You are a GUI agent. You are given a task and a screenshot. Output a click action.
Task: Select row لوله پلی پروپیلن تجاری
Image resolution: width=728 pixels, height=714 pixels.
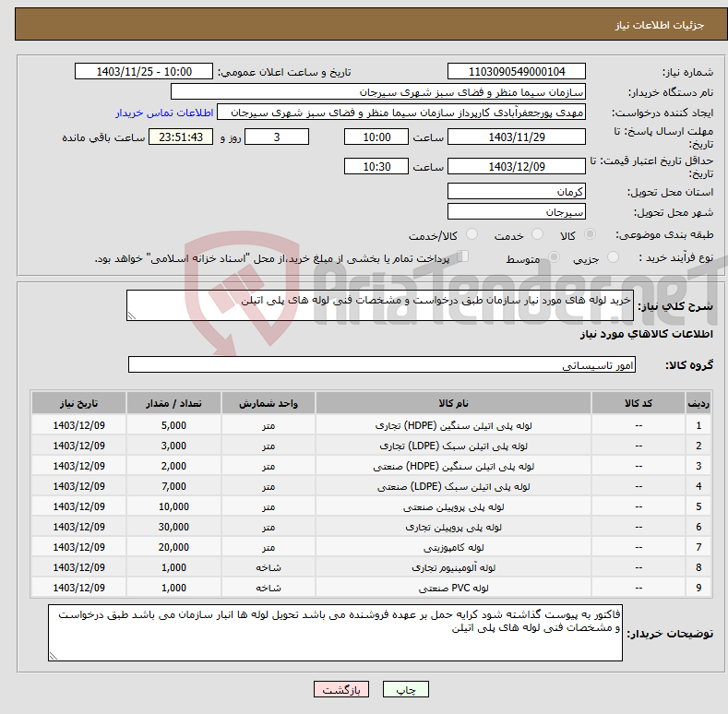coord(372,527)
